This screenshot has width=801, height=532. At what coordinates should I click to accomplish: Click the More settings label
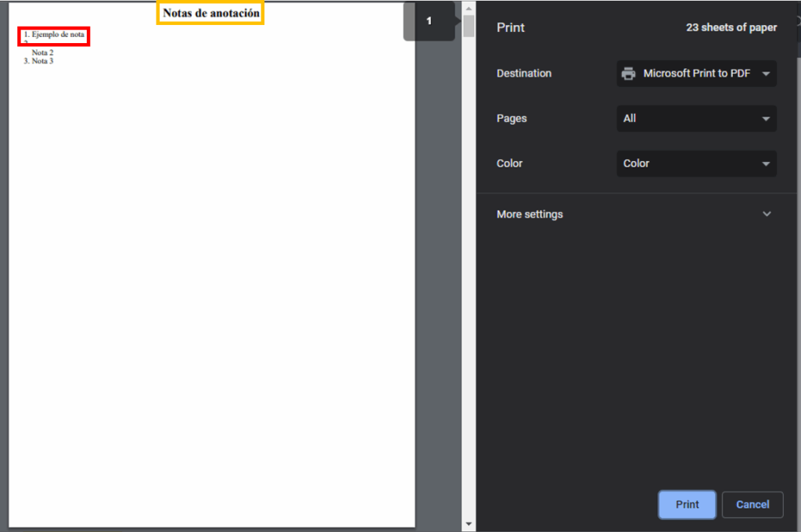(530, 214)
